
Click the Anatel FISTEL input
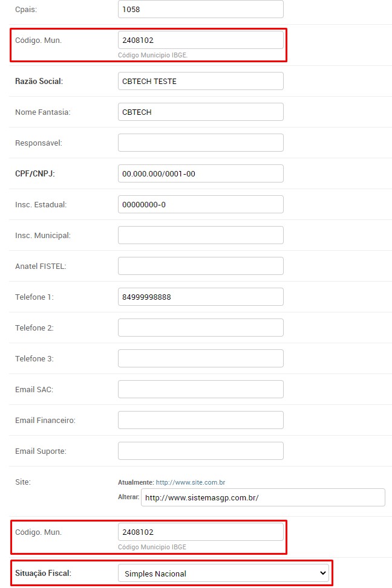200,267
